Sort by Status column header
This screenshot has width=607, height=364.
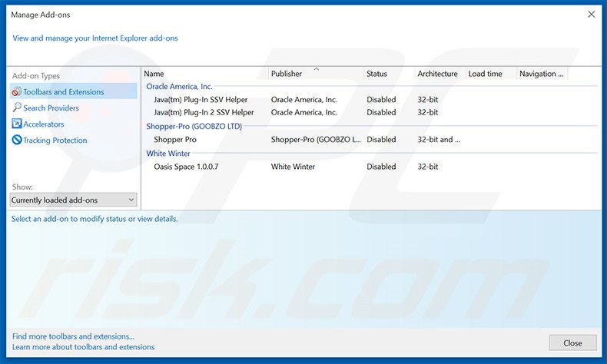389,74
